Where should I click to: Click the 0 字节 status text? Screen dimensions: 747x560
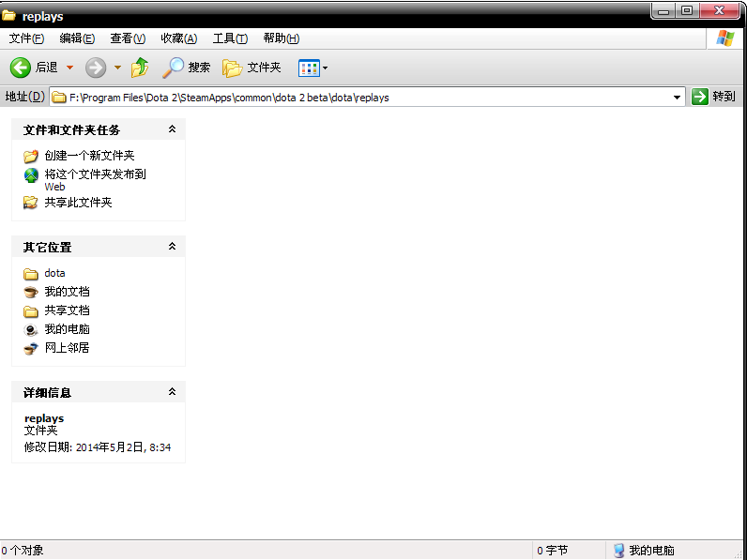pos(553,551)
